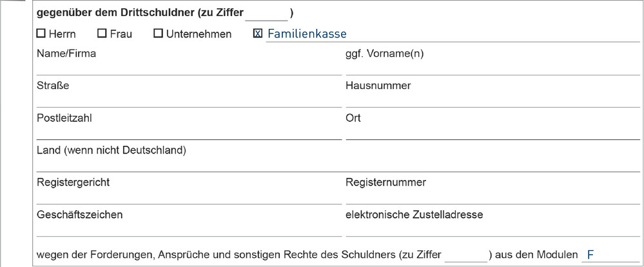This screenshot has width=644, height=267.
Task: Focus the Name/Firma input line
Action: click(x=189, y=68)
